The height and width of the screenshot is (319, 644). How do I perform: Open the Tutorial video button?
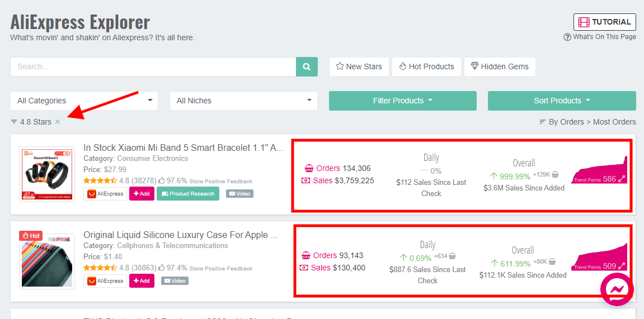[604, 22]
